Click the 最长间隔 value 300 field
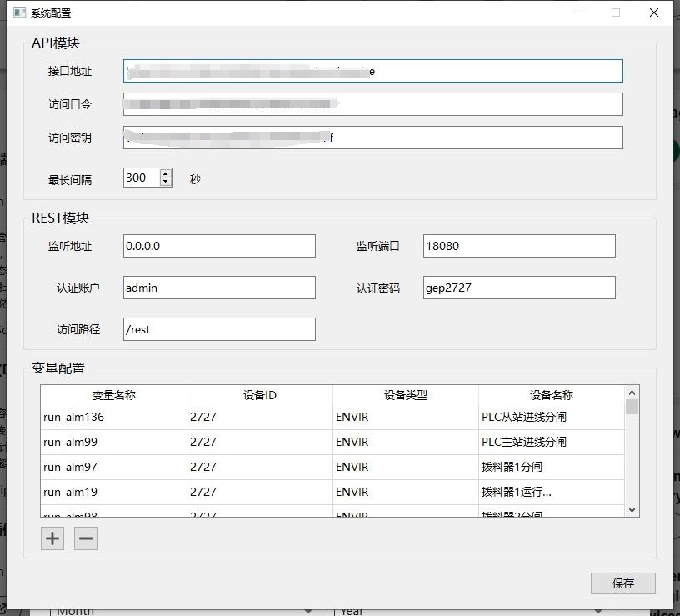This screenshot has height=616, width=680. (x=142, y=178)
